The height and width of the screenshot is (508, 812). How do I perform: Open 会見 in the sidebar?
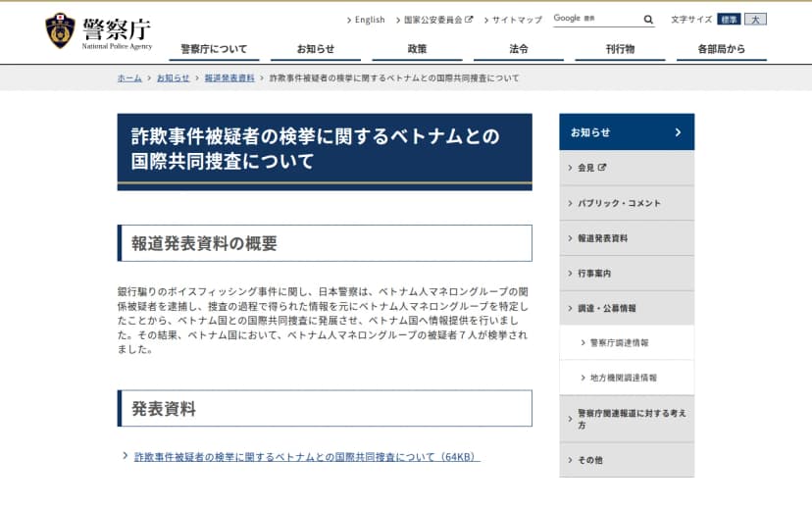point(627,168)
